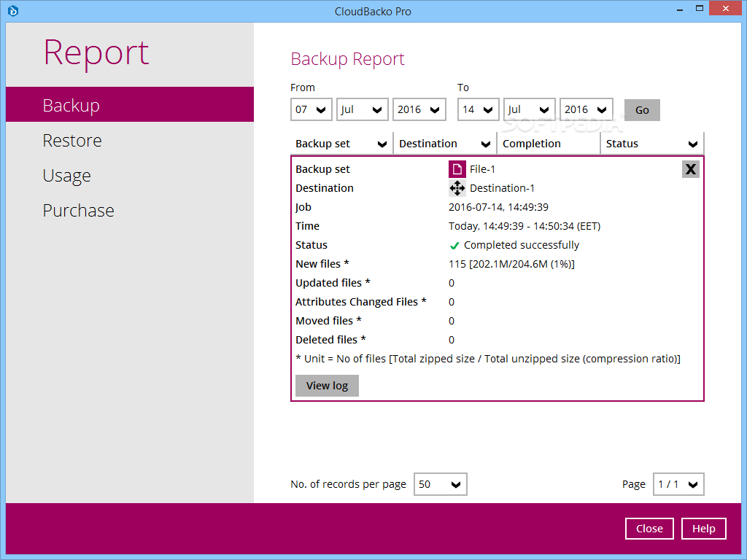Expand the Status column filter

click(693, 144)
